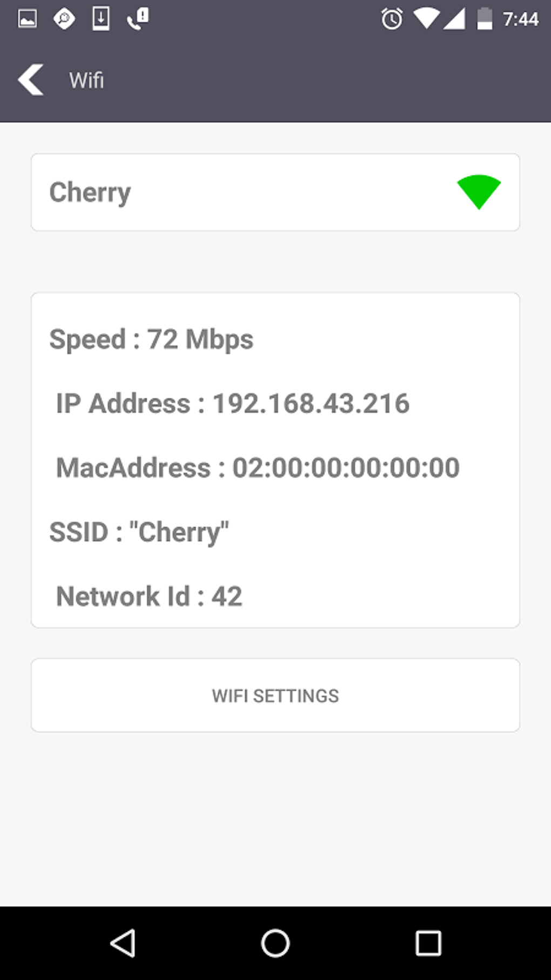This screenshot has width=551, height=980.
Task: Tap the battery status icon
Action: (485, 19)
